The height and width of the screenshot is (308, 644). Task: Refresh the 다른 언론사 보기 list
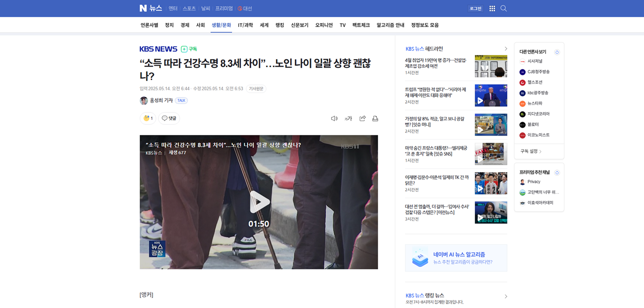click(x=557, y=52)
